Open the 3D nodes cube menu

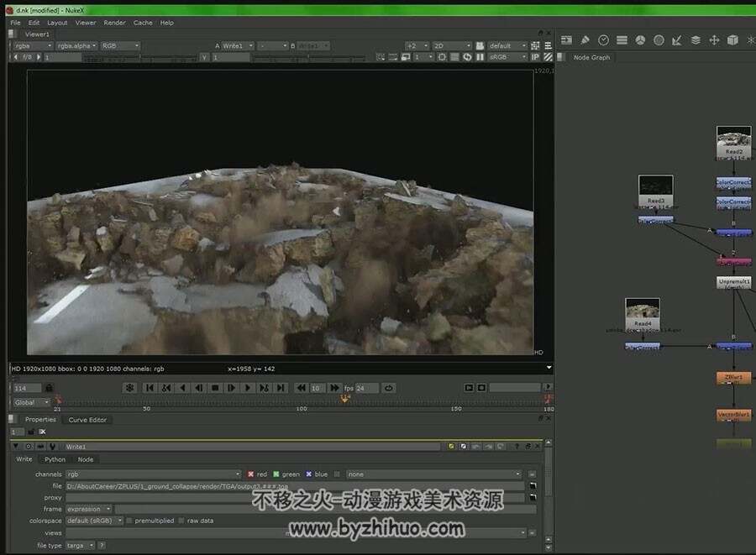(x=732, y=40)
